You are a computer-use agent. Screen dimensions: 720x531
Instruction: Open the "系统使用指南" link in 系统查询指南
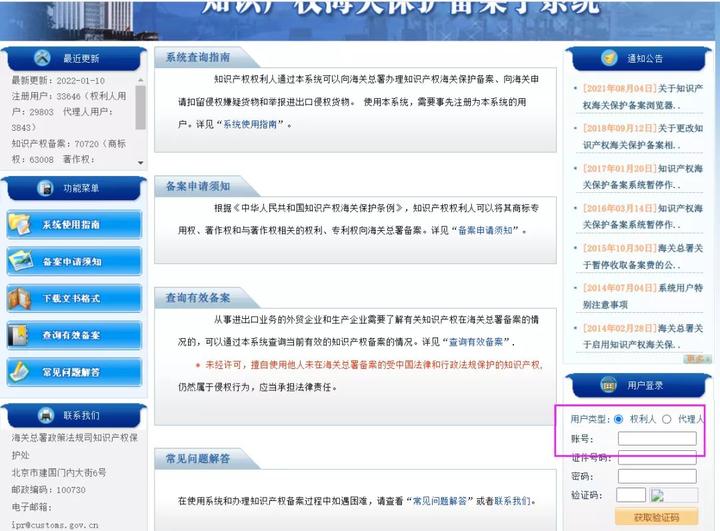tap(250, 124)
